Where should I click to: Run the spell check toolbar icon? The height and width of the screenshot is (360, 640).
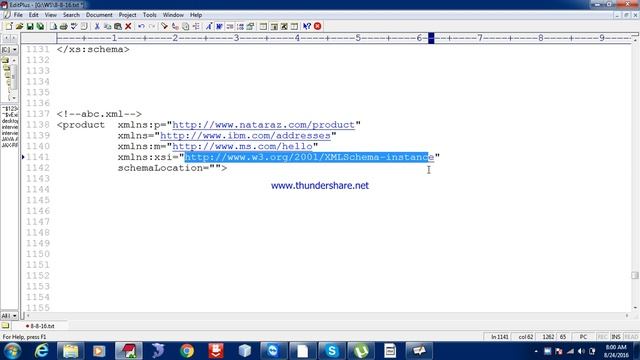point(73,27)
